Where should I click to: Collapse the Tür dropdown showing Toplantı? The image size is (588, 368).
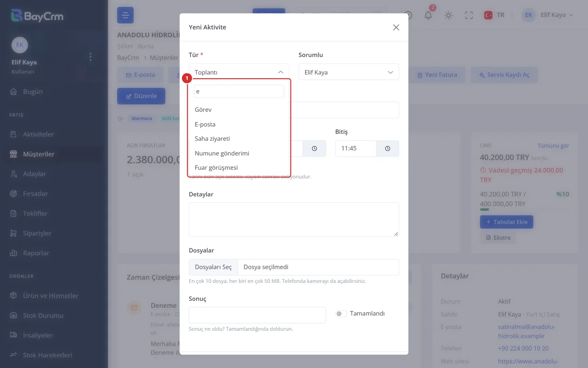pyautogui.click(x=239, y=72)
